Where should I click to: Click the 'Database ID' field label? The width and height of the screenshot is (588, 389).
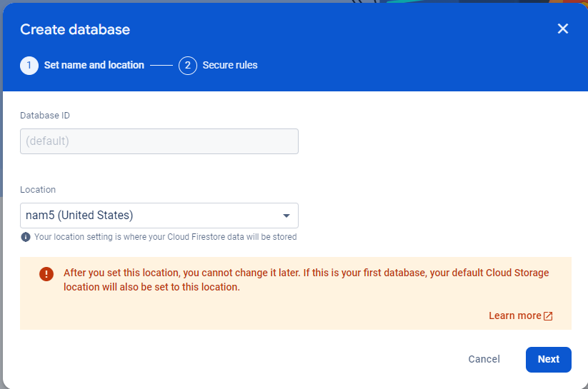pos(45,115)
